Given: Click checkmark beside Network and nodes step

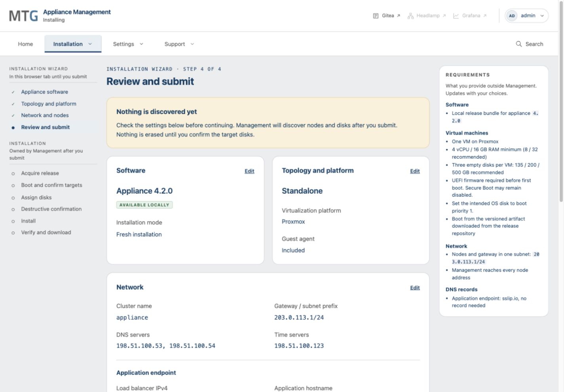Looking at the screenshot, I should coord(13,116).
